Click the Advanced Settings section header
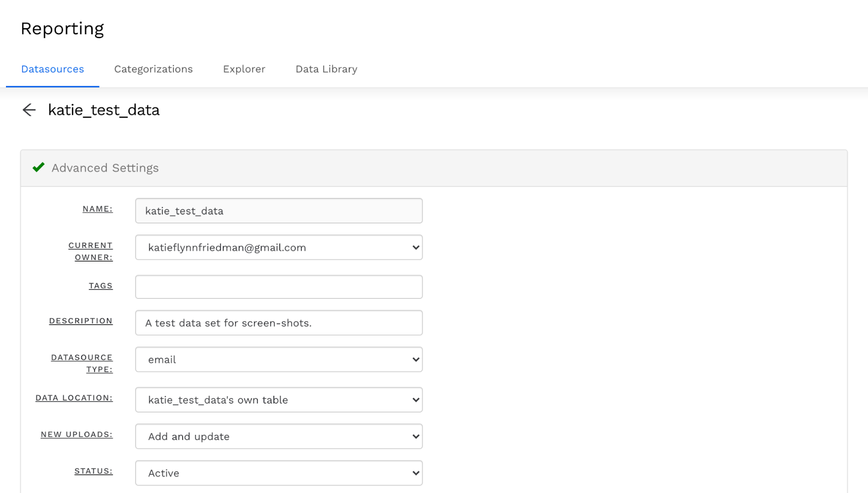The image size is (868, 493). [x=105, y=168]
